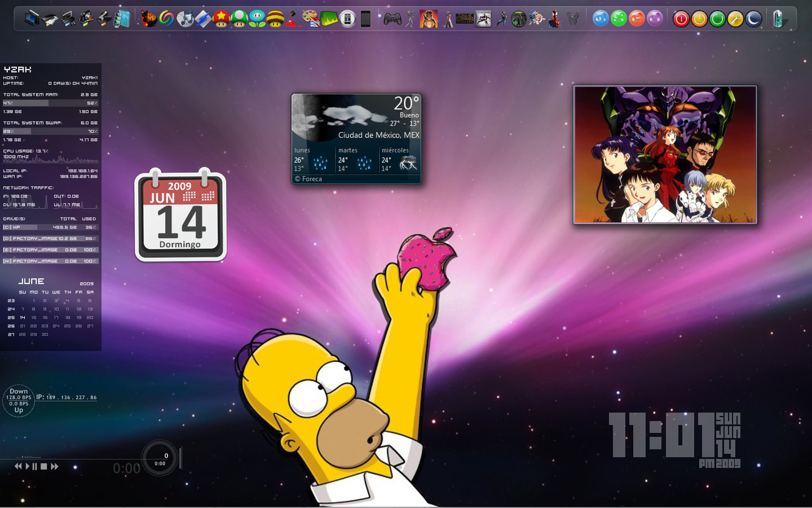Launch the music disc dock icon

185,19
